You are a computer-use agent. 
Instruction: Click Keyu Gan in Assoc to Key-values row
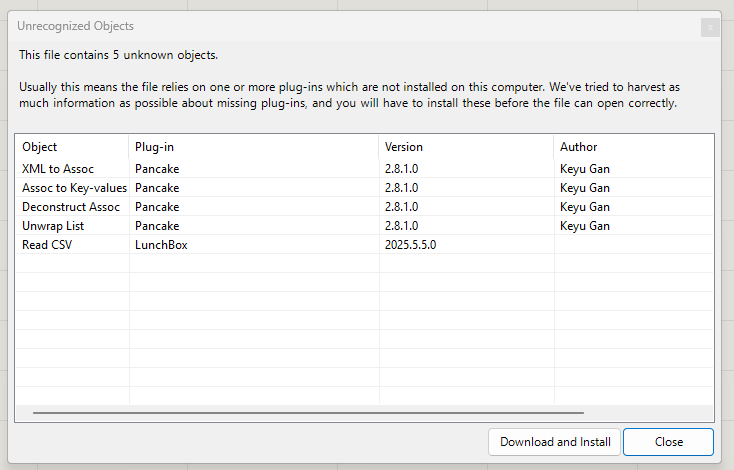[x=584, y=188]
